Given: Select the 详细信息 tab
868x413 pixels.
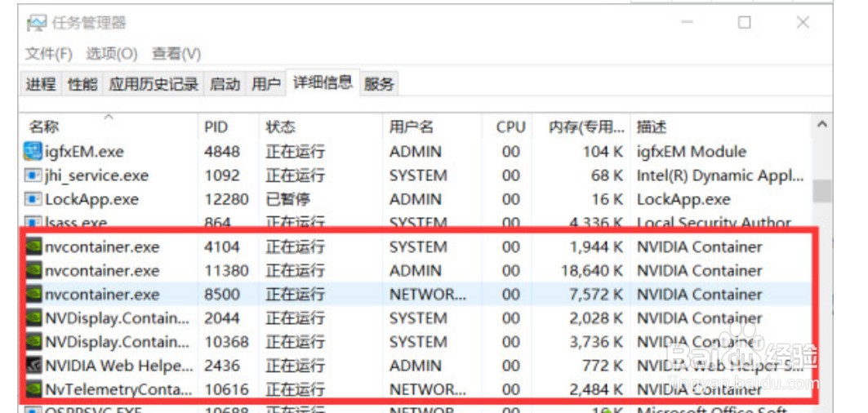Looking at the screenshot, I should click(x=323, y=82).
